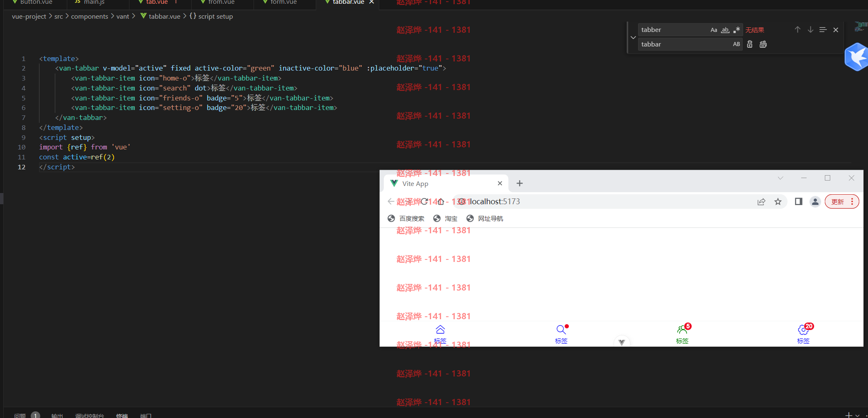The image size is (868, 418).
Task: Open the 淘宝 bookmark
Action: pyautogui.click(x=445, y=219)
